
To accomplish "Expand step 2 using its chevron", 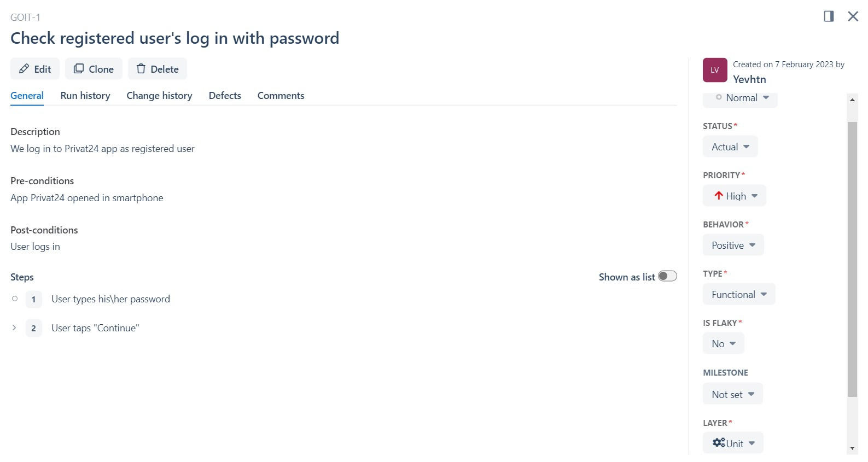I will click(x=14, y=328).
